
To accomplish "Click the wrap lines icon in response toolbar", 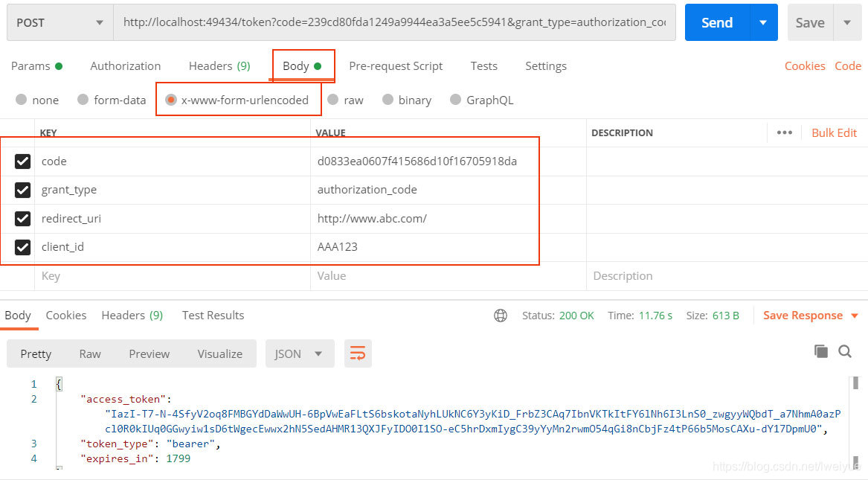I will [x=358, y=353].
